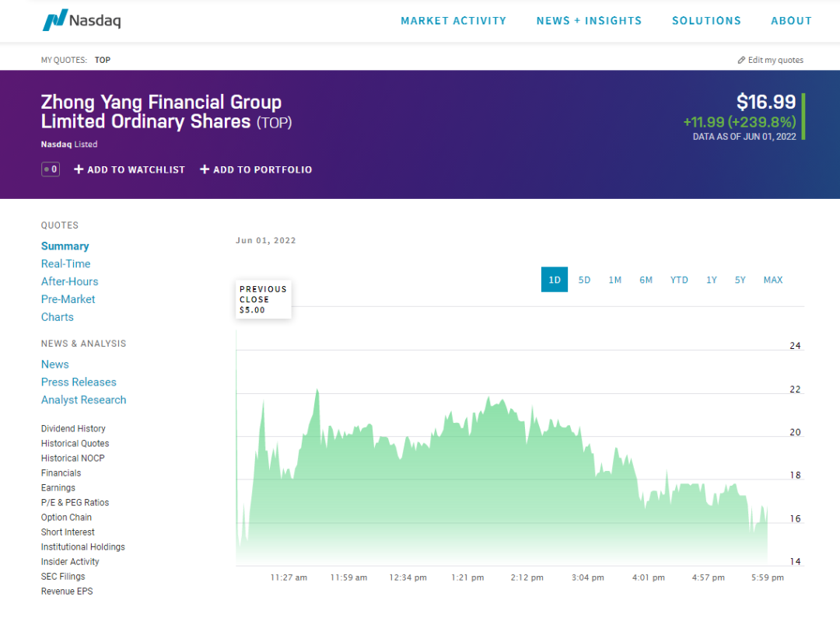Screen dimensions: 840x621
Task: Click the $16.99 stock price
Action: pos(766,102)
